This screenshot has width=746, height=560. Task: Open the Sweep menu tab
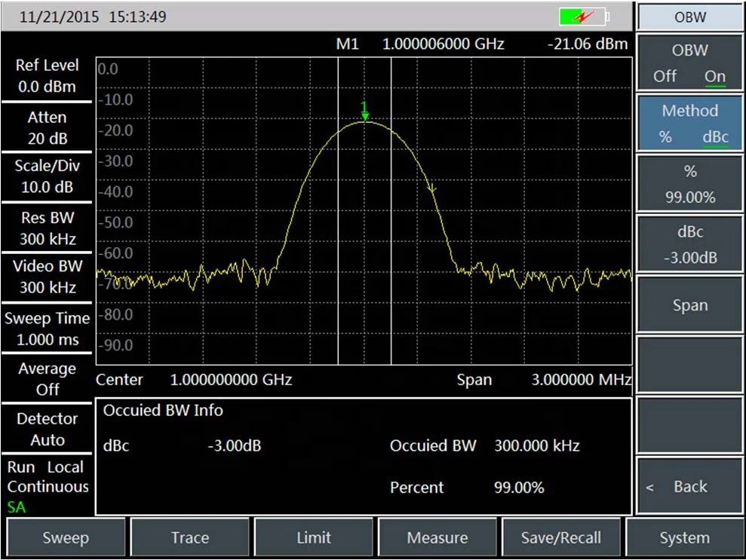tap(65, 537)
